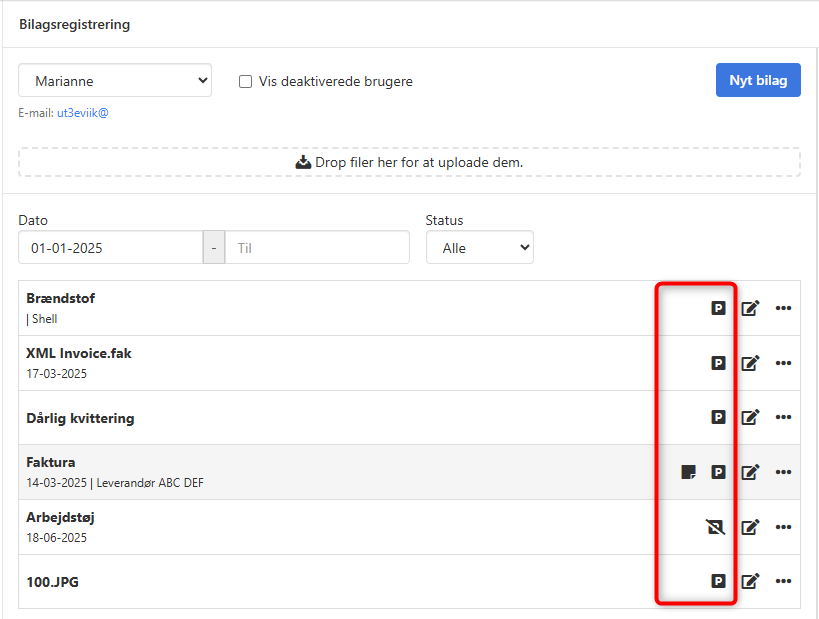Edit the Arbejdstøj entry
This screenshot has height=619, width=819.
[x=750, y=527]
